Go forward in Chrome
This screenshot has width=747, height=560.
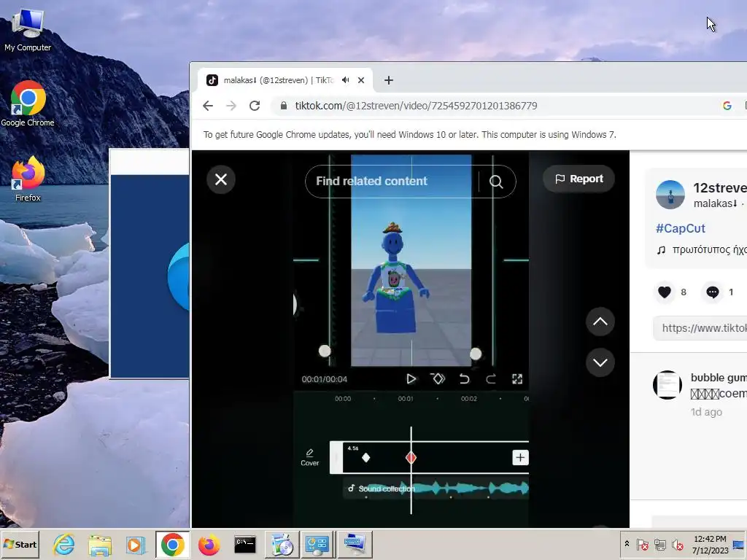pos(231,106)
